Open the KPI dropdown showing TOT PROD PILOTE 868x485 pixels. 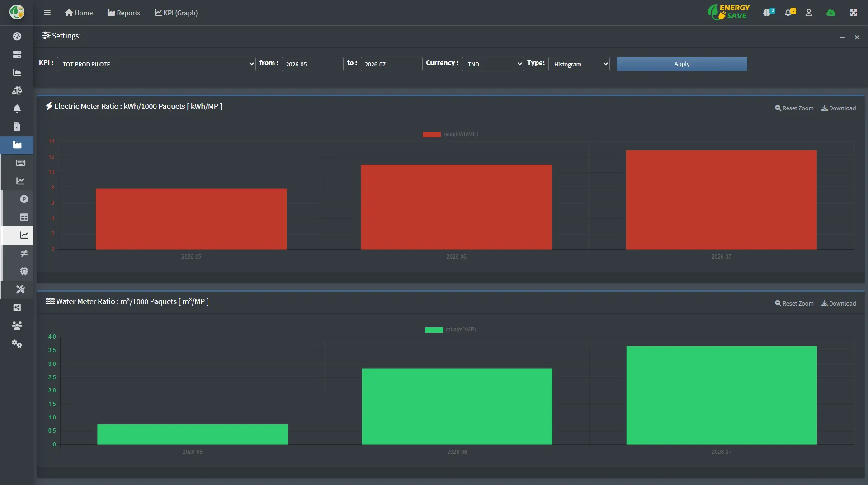[156, 64]
